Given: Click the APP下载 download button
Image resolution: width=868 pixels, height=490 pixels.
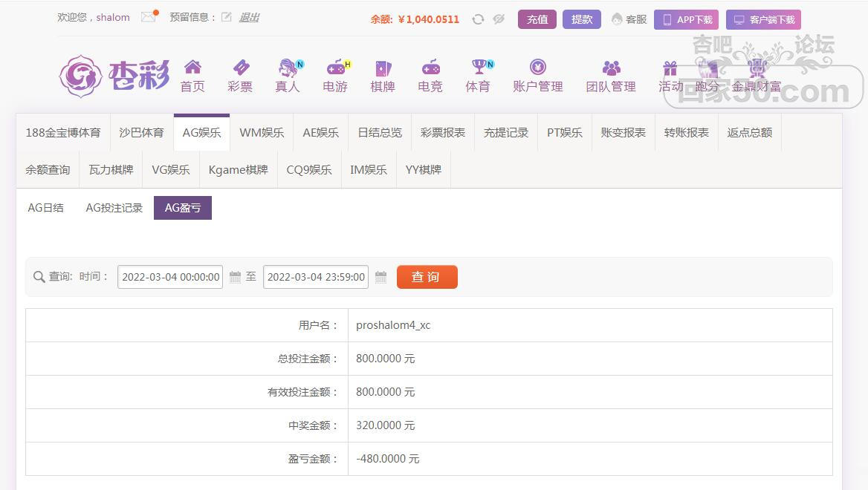Looking at the screenshot, I should (686, 19).
